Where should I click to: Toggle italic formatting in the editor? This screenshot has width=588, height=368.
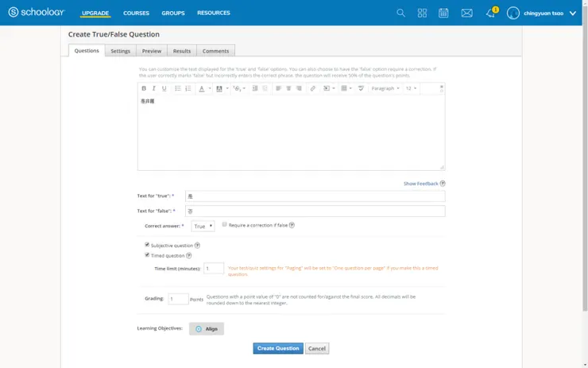click(153, 88)
